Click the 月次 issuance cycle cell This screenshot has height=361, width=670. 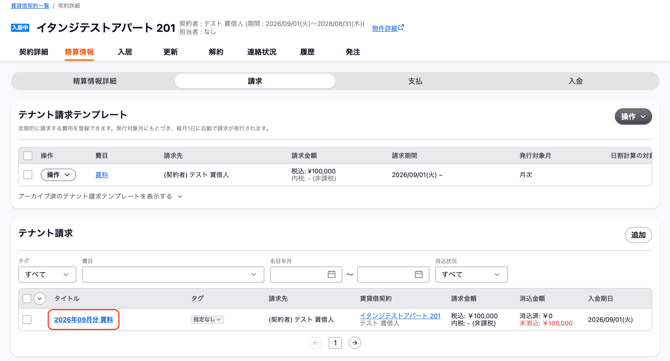click(x=526, y=175)
